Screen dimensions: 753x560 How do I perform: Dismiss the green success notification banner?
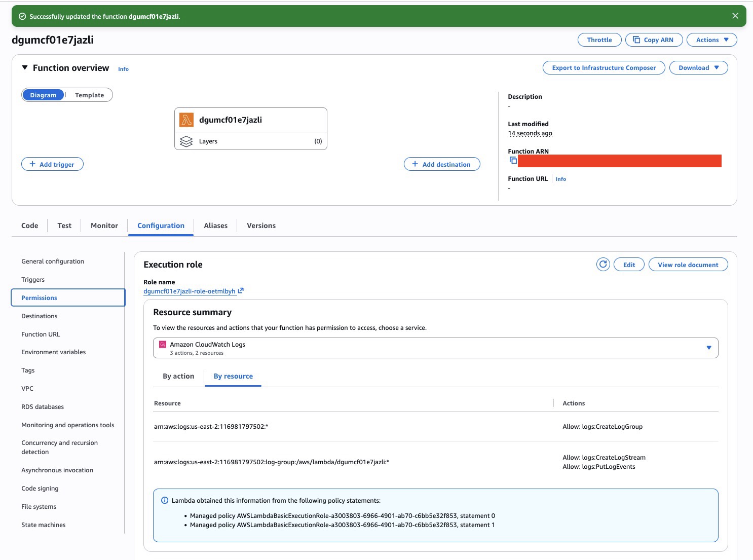(x=735, y=16)
